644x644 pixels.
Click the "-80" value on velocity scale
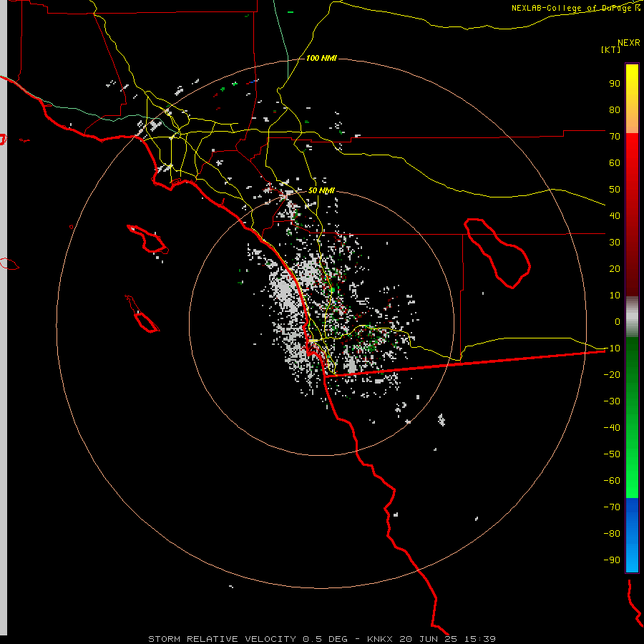coord(612,534)
